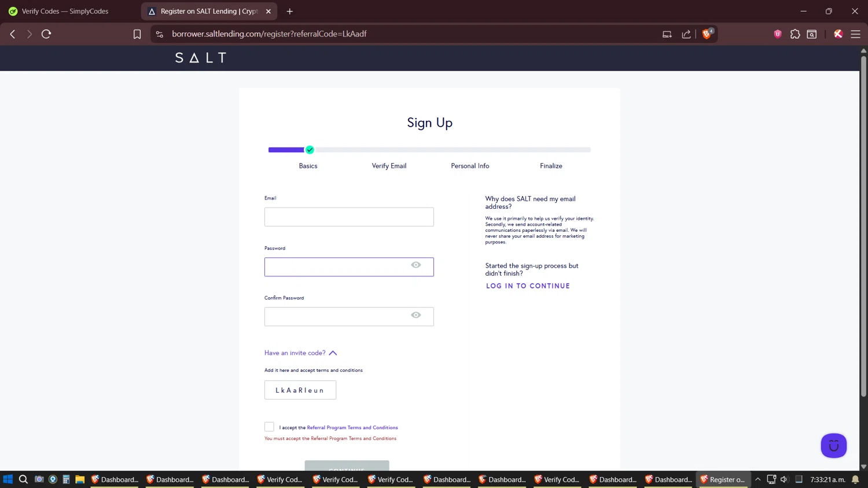
Task: Go forward with the browser forward arrow
Action: point(30,34)
